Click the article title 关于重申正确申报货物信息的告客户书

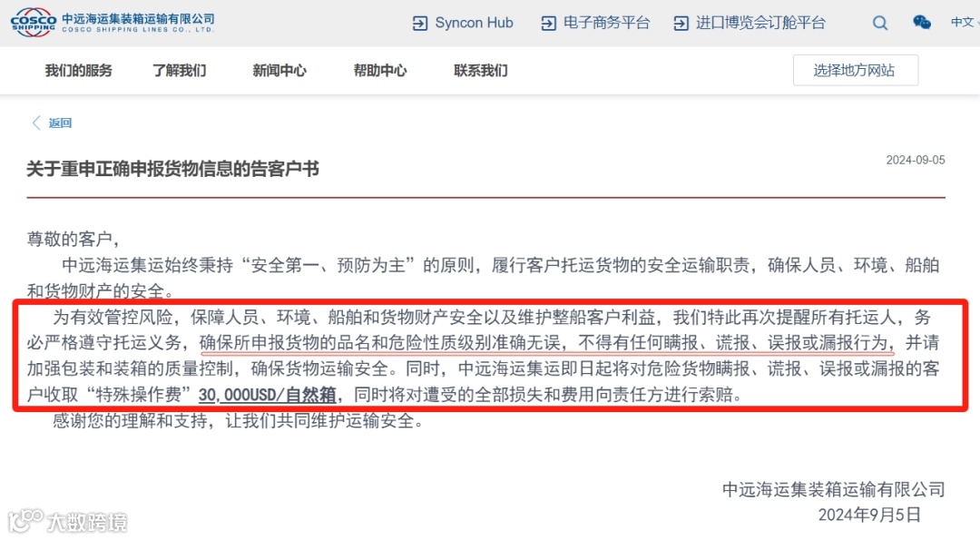tap(172, 169)
